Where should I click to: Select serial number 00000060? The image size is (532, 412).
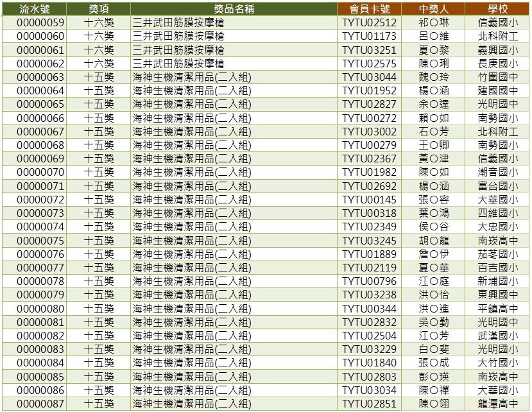(x=40, y=37)
